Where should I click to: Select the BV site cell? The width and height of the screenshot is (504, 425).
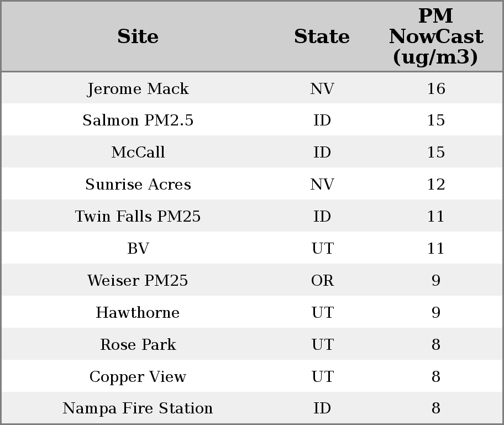(x=138, y=249)
